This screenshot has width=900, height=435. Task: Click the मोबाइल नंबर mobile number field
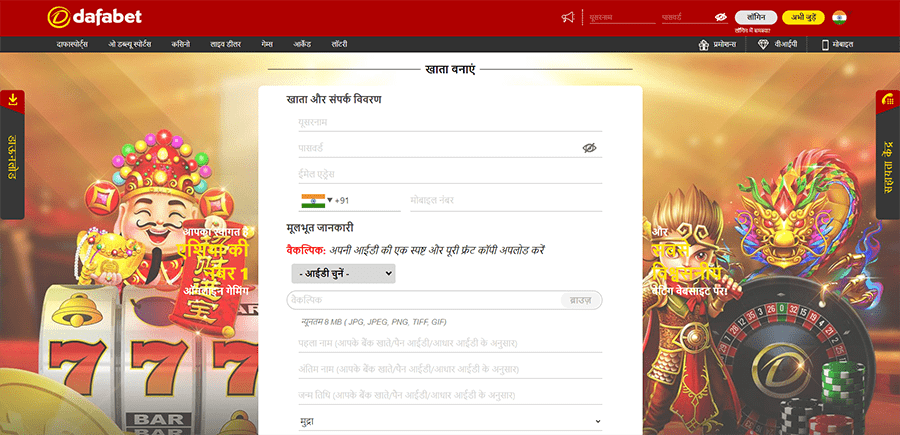[x=505, y=200]
